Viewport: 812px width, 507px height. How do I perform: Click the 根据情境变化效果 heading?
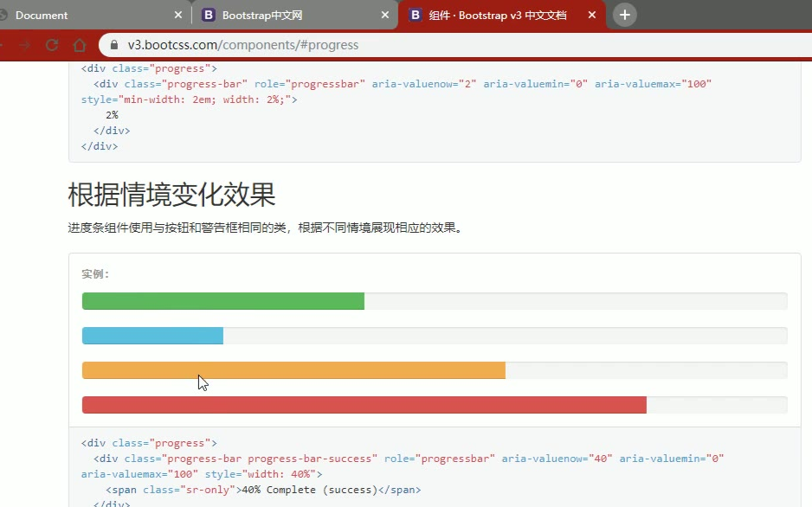pyautogui.click(x=171, y=195)
